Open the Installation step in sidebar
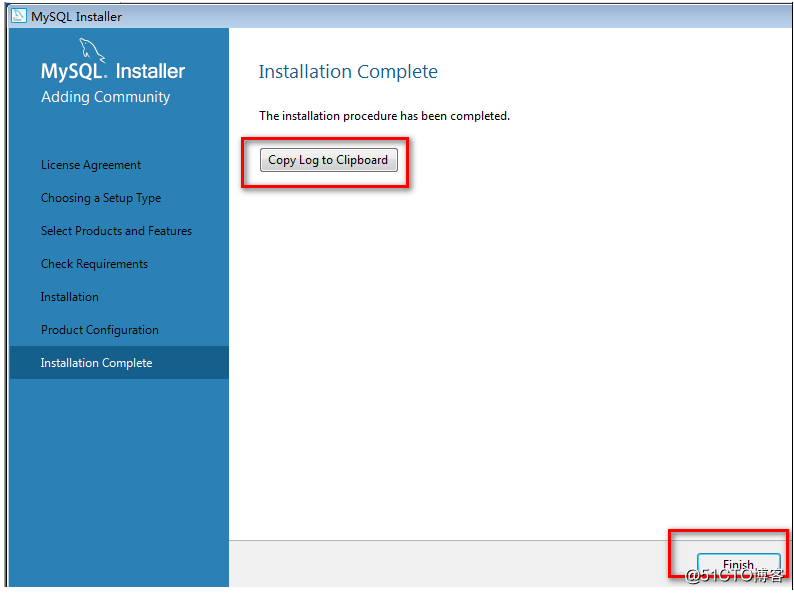Viewport: 794px width, 594px height. (x=70, y=297)
